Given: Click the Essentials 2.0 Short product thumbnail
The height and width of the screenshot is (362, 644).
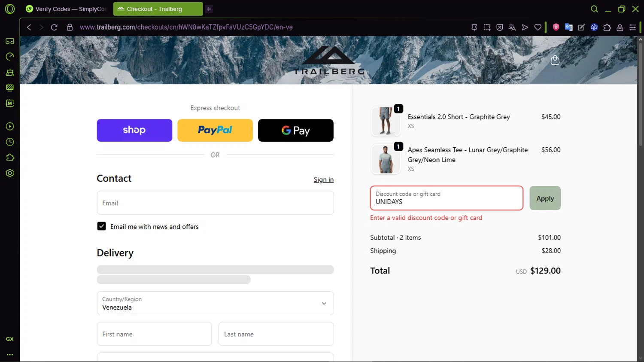Looking at the screenshot, I should 386,122.
